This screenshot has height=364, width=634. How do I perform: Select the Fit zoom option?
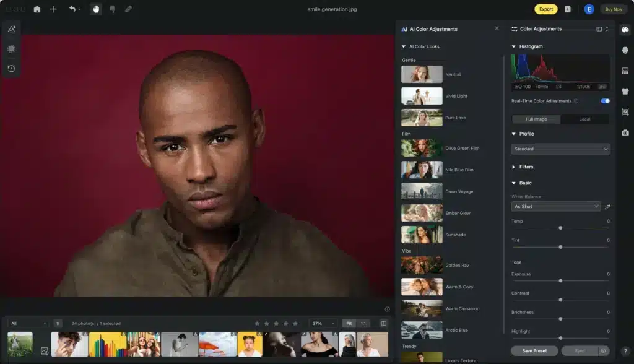point(349,323)
